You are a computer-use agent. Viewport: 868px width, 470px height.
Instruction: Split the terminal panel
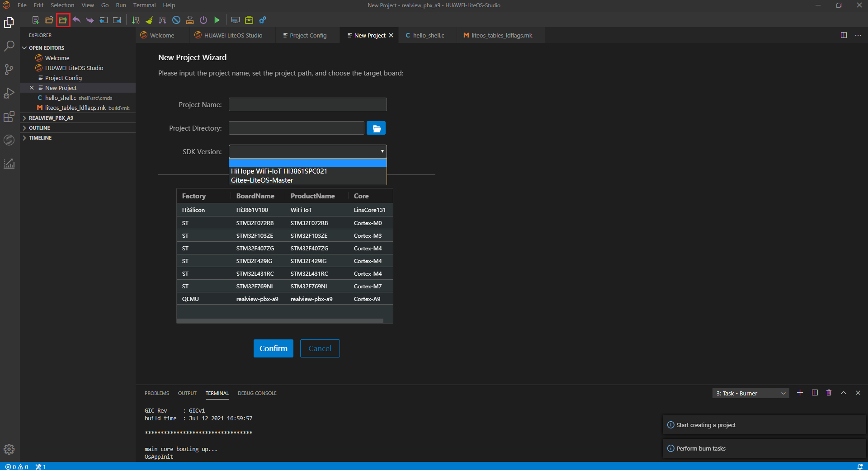tap(815, 393)
